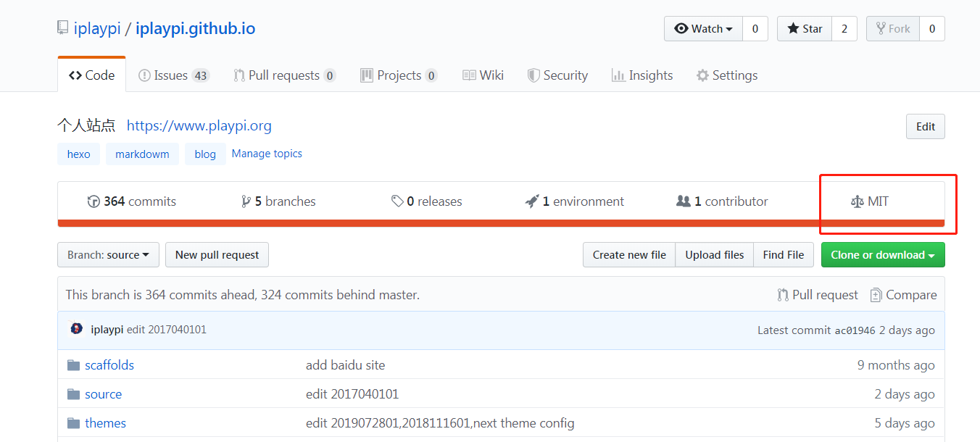Image resolution: width=980 pixels, height=442 pixels.
Task: Open the commit hash ac01946
Action: coord(855,330)
